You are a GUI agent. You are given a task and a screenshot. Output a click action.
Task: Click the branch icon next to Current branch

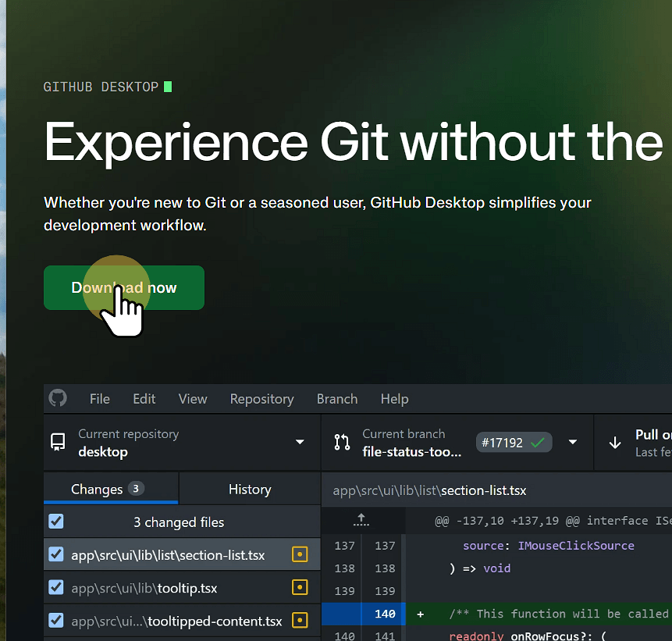[x=342, y=442]
